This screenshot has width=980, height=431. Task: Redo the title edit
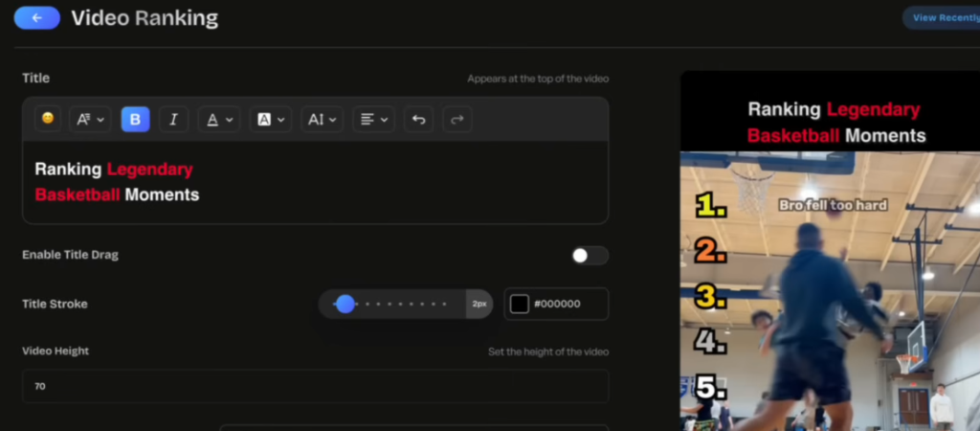(457, 119)
